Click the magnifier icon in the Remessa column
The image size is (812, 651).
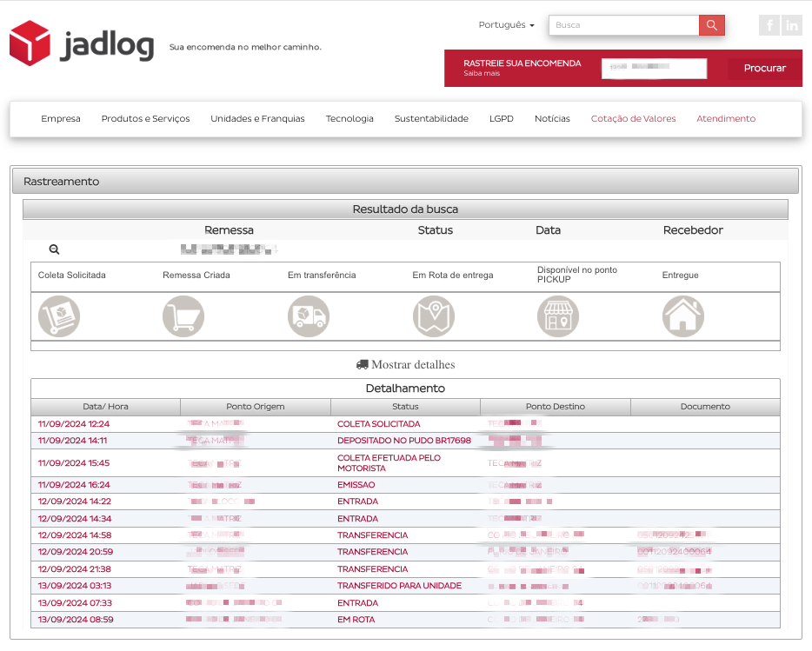(x=54, y=249)
